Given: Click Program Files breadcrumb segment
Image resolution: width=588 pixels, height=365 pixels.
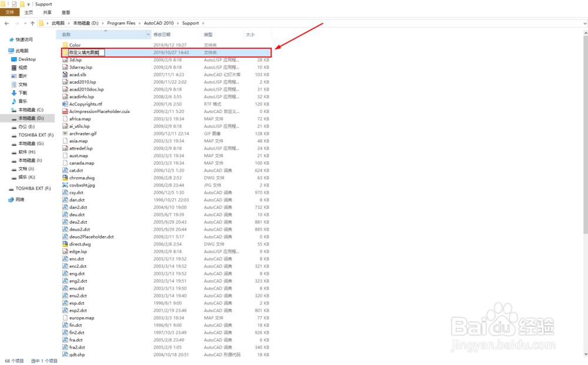Looking at the screenshot, I should tap(121, 24).
